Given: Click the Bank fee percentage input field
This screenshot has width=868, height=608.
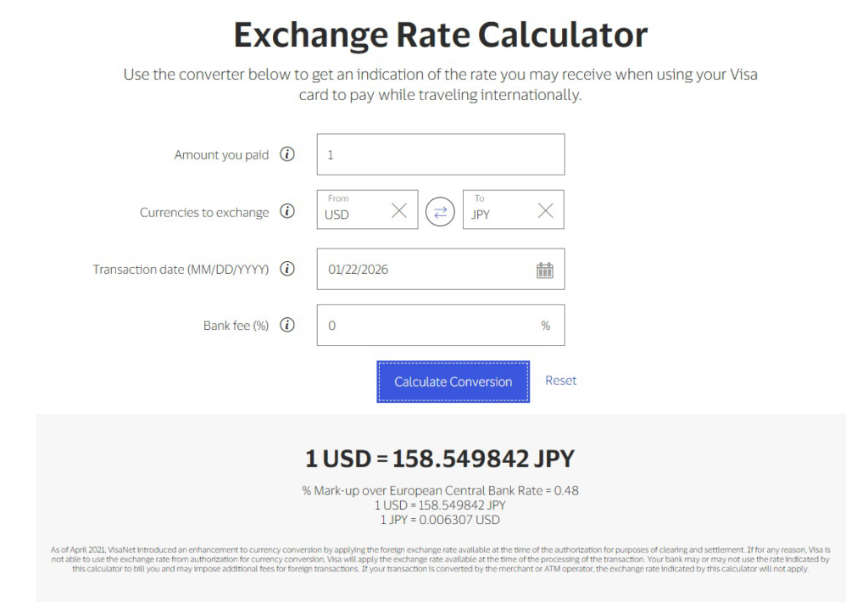Looking at the screenshot, I should [428, 326].
